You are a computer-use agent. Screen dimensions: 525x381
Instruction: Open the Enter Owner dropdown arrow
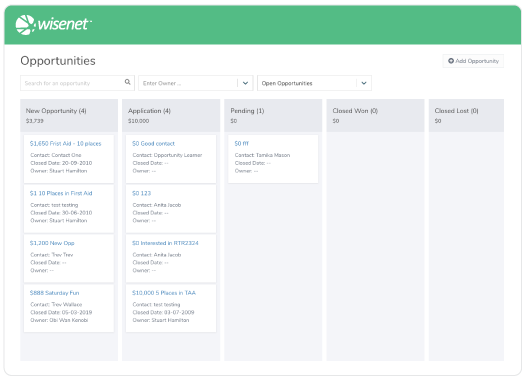click(x=245, y=83)
